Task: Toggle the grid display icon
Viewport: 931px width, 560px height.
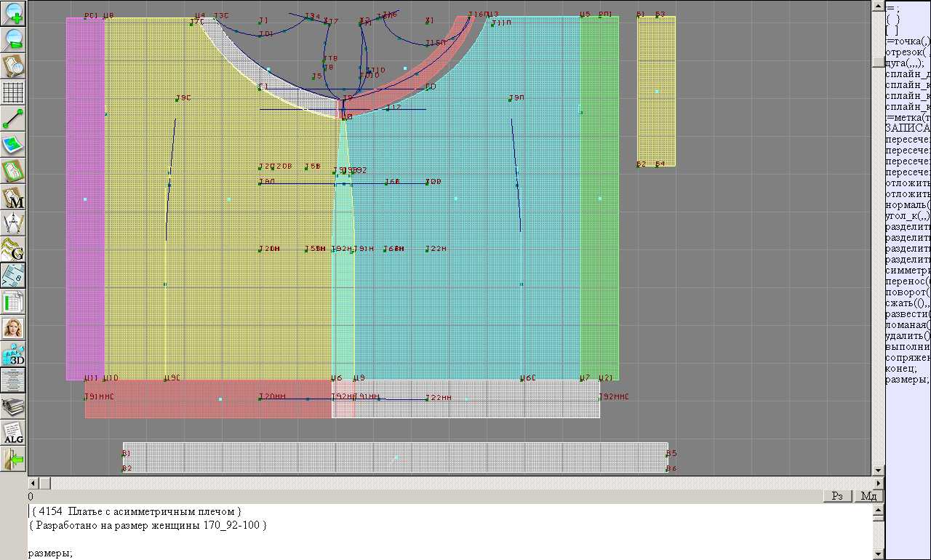Action: (x=14, y=92)
